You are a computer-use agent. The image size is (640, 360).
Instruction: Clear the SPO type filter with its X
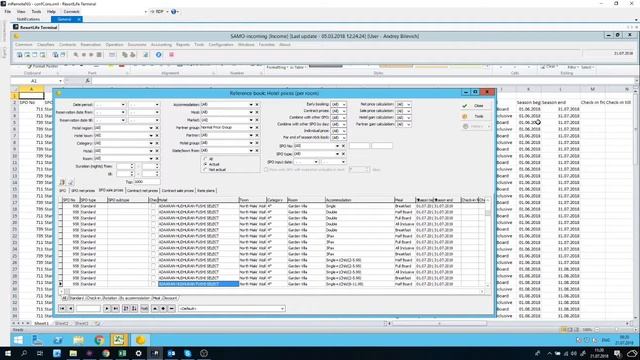343,154
